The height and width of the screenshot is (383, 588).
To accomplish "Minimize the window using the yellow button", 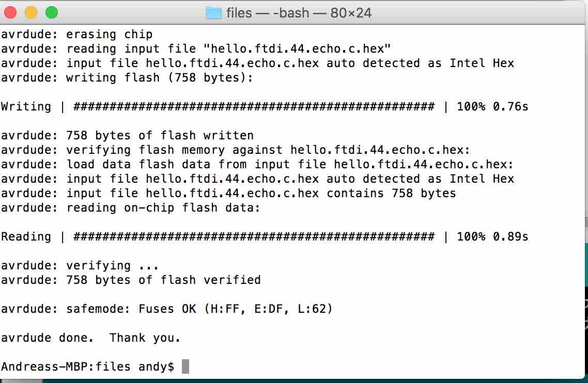I will 31,13.
